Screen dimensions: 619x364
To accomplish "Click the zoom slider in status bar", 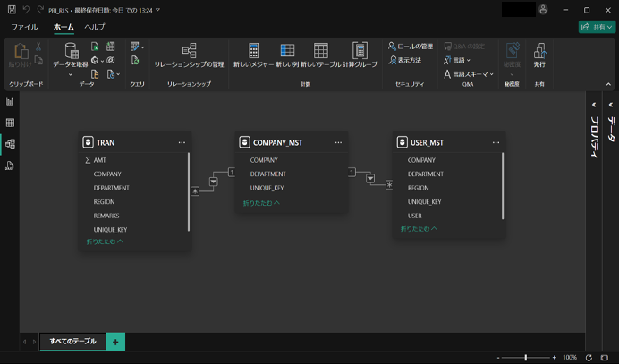I will (525, 358).
